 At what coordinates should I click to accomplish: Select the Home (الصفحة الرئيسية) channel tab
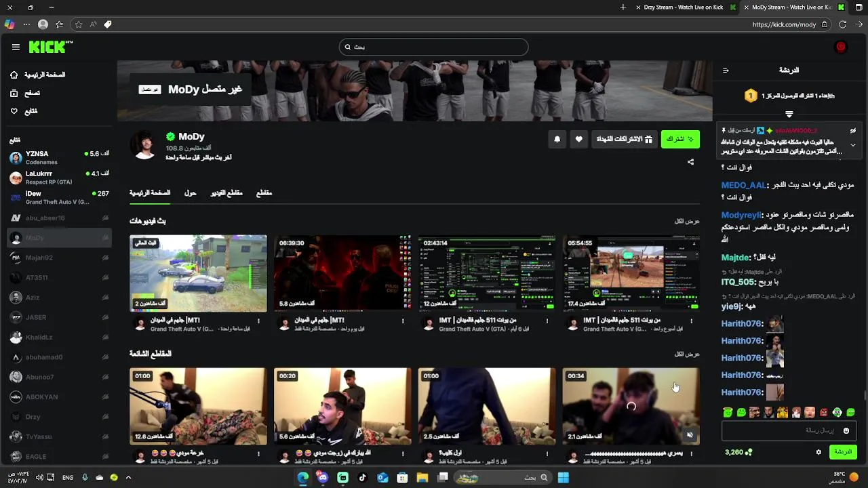click(150, 193)
